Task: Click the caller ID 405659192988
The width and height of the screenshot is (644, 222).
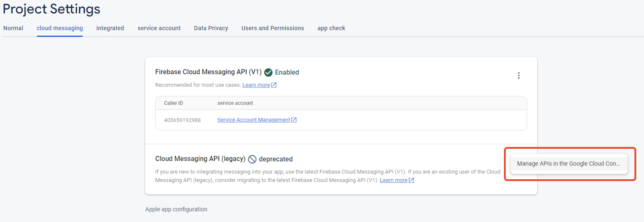Action: click(182, 120)
